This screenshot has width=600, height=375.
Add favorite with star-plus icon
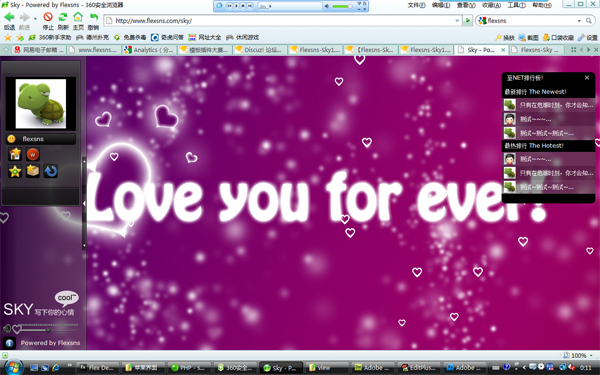click(20, 38)
